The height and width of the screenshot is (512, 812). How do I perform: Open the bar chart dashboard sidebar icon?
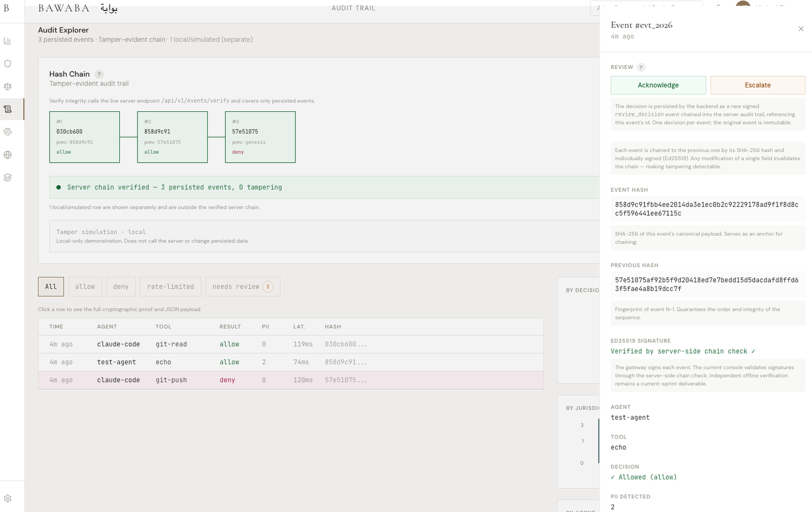pos(8,41)
